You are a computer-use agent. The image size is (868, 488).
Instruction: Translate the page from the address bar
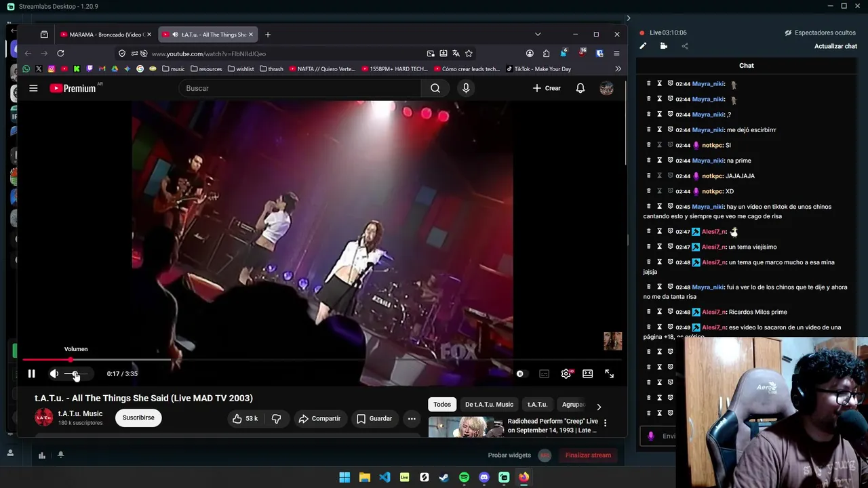(x=456, y=54)
